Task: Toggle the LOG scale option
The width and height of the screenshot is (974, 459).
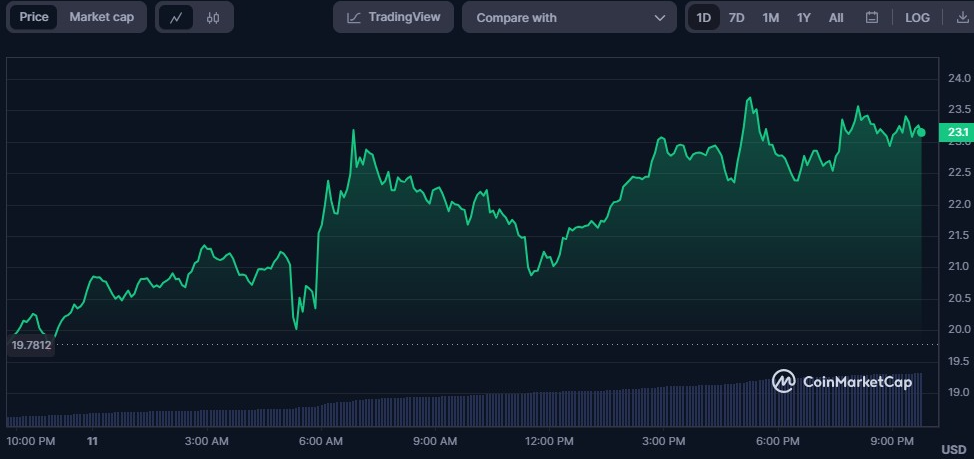Action: point(917,17)
